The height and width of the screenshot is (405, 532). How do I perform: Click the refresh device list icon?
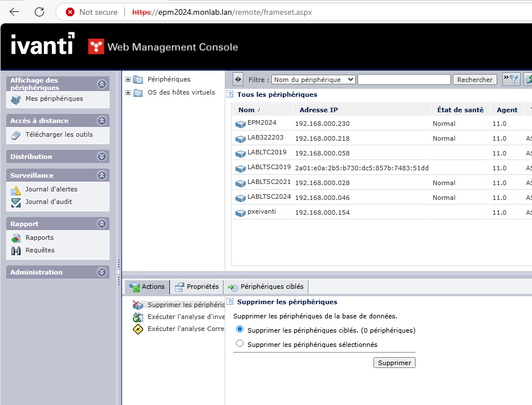point(528,79)
